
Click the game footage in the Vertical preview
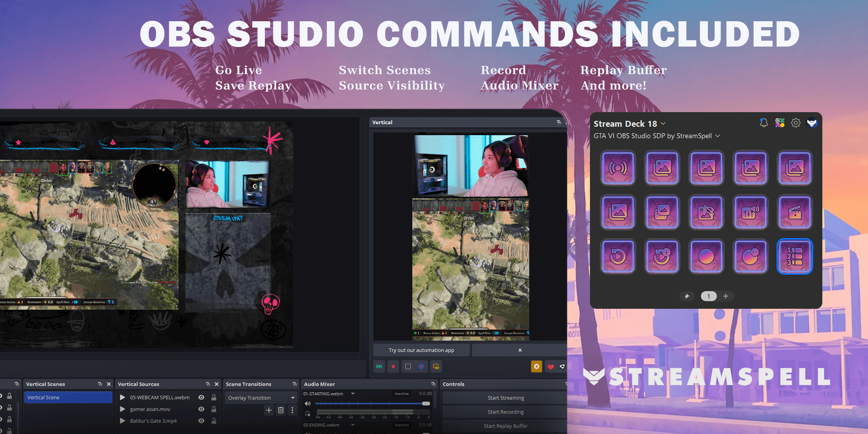click(x=470, y=270)
